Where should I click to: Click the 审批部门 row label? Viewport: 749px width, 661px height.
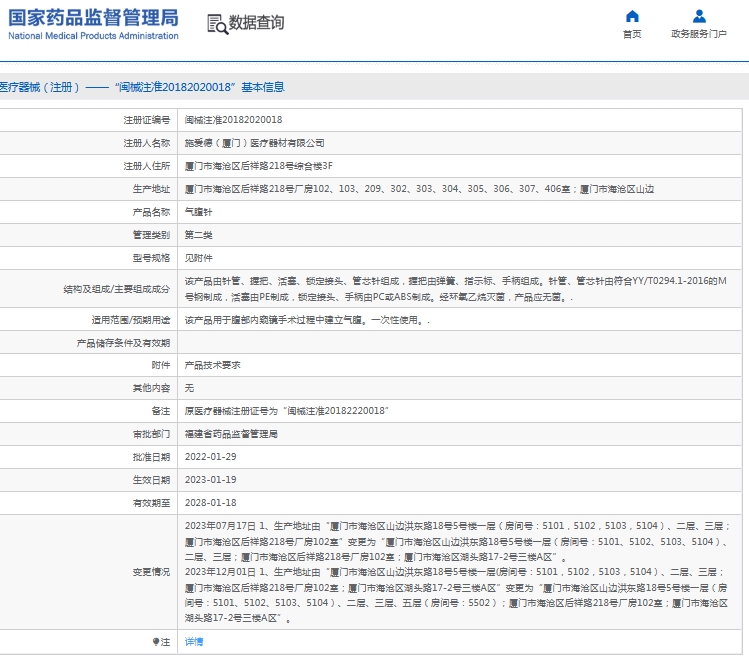[x=151, y=434]
